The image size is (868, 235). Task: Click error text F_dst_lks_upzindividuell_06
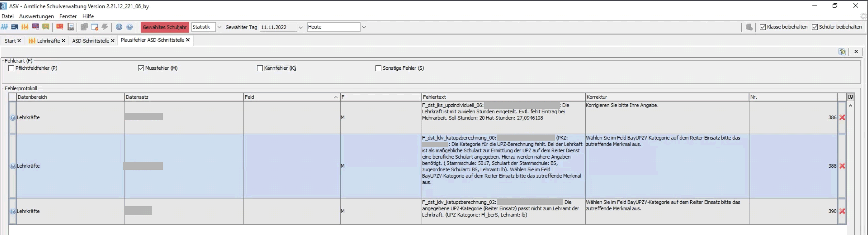point(453,105)
